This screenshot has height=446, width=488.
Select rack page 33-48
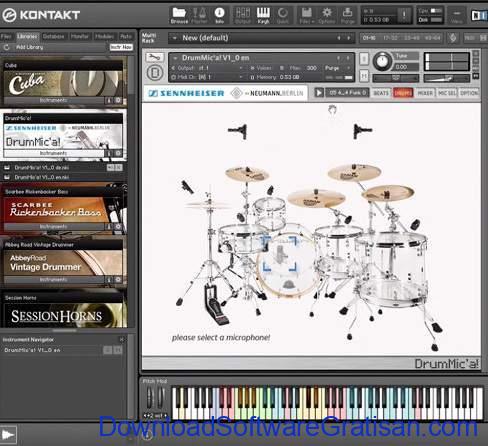pos(412,38)
